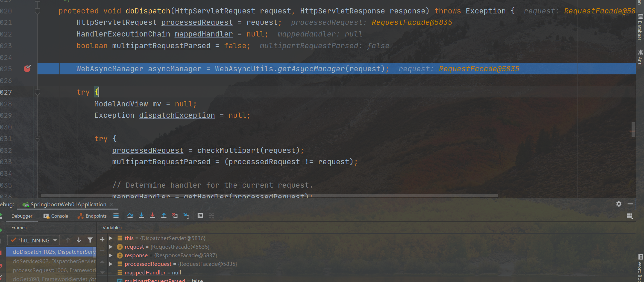Image resolution: width=644 pixels, height=282 pixels.
Task: Switch to the Console tab
Action: tap(56, 216)
